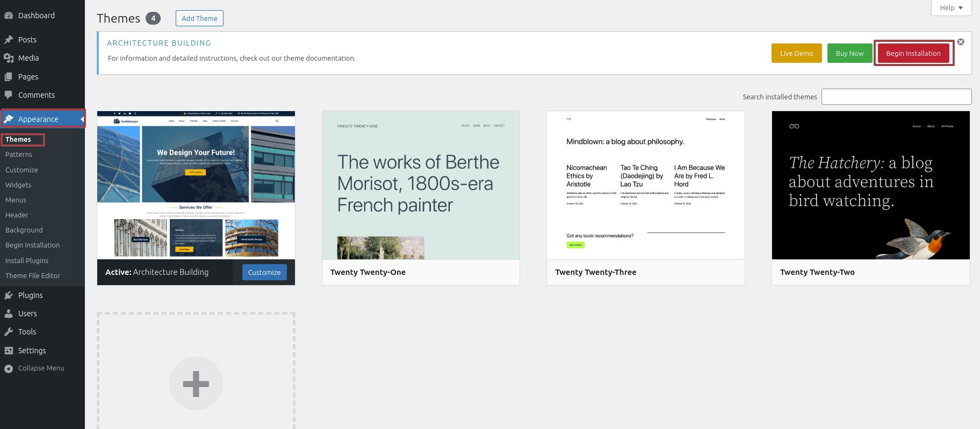This screenshot has width=980, height=429.
Task: Click the Appearance paintbrush icon
Action: 9,119
